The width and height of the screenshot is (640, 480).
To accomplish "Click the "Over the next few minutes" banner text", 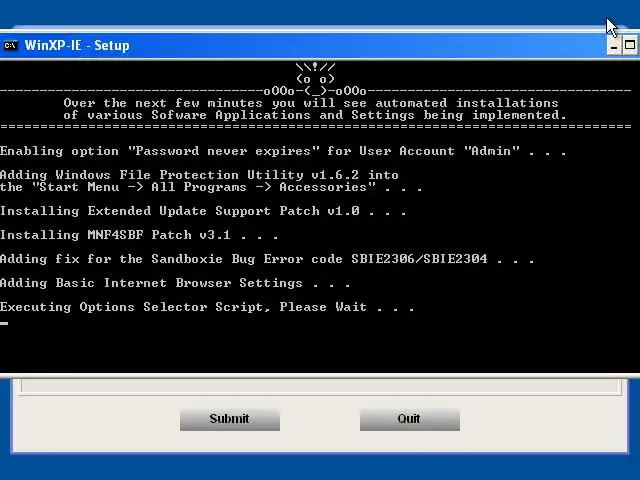I will [311, 103].
